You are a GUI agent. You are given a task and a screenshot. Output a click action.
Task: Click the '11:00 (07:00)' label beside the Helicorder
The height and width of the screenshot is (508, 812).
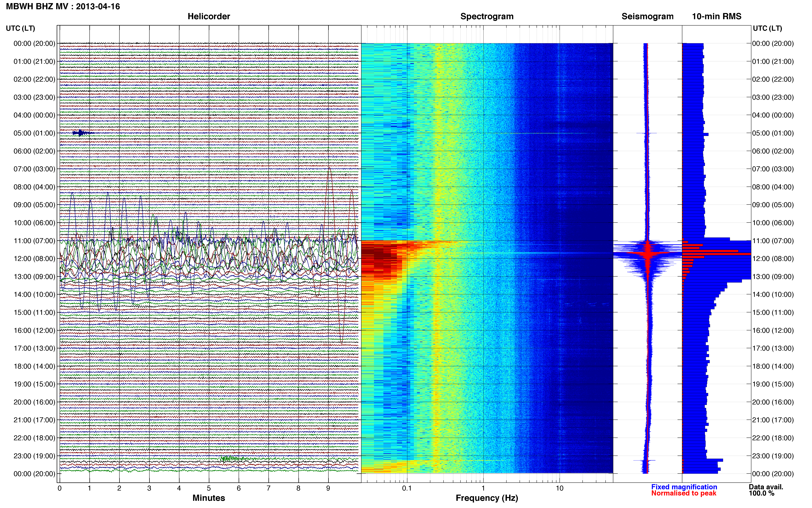pyautogui.click(x=34, y=241)
